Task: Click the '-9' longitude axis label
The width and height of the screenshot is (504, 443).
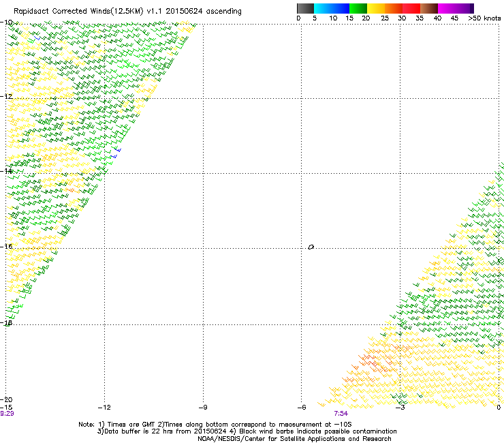Action: pos(203,408)
